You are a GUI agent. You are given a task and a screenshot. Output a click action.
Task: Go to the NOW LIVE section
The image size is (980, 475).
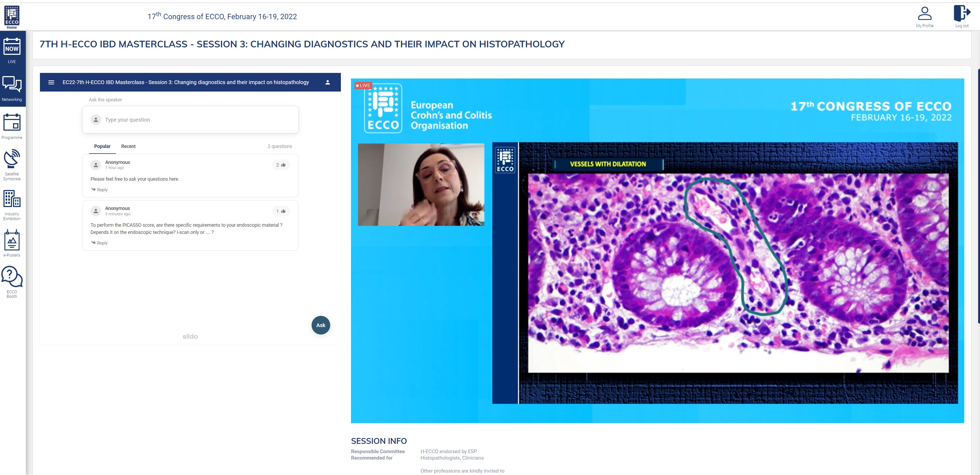pyautogui.click(x=12, y=51)
